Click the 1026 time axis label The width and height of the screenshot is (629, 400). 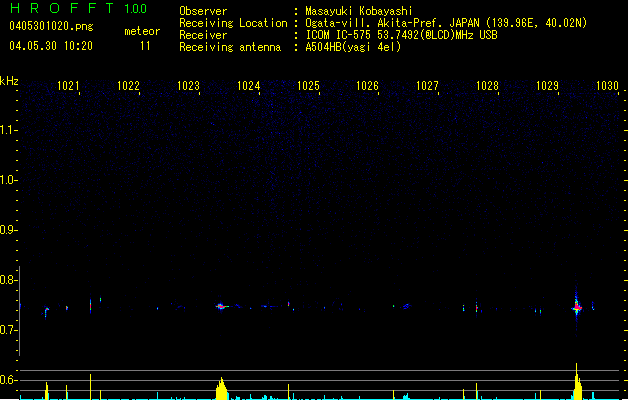coord(367,85)
